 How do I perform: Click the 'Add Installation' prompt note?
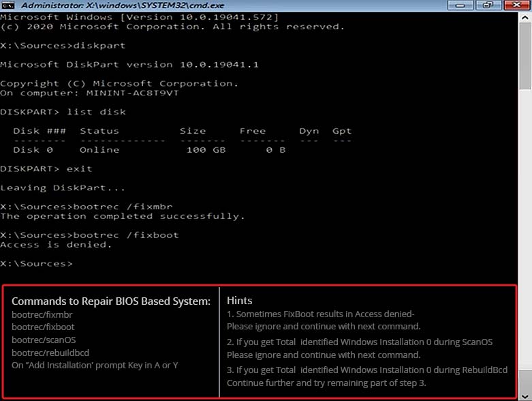point(95,366)
